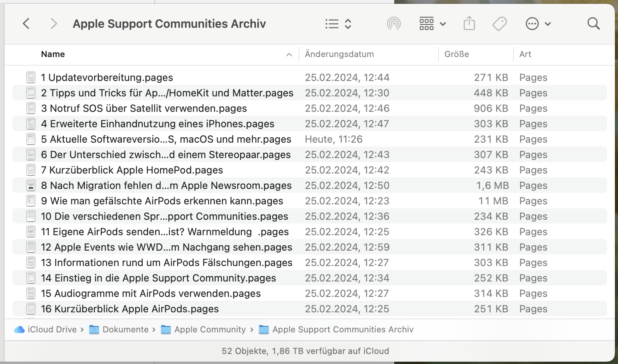Image resolution: width=618 pixels, height=364 pixels.
Task: Select 16 Kurzüberblick Apple AirPods.pages
Action: [x=130, y=309]
